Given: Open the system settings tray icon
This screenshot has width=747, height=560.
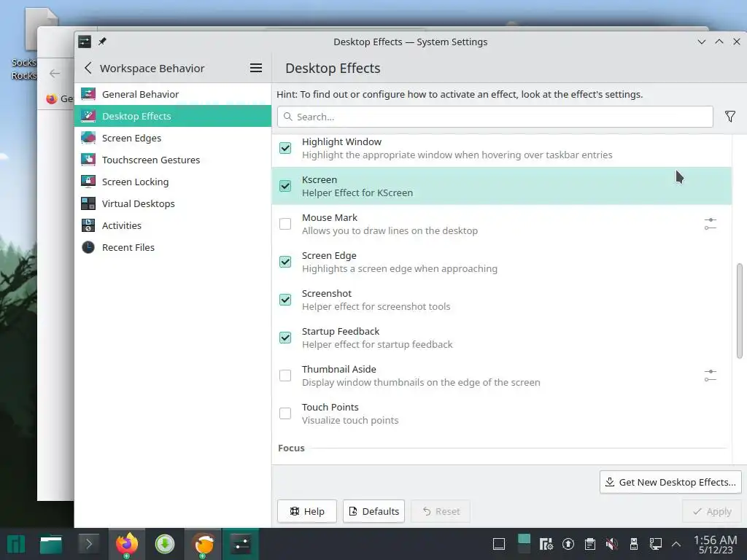Looking at the screenshot, I should [546, 544].
